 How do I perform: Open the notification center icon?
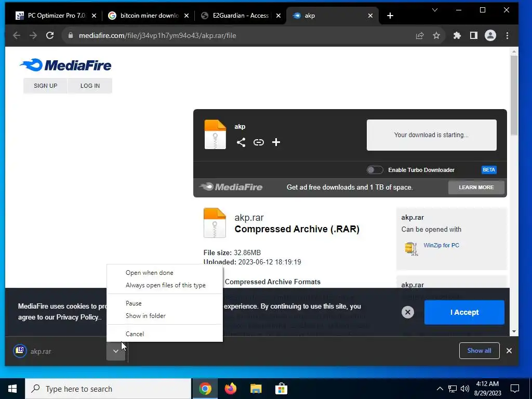click(x=515, y=389)
